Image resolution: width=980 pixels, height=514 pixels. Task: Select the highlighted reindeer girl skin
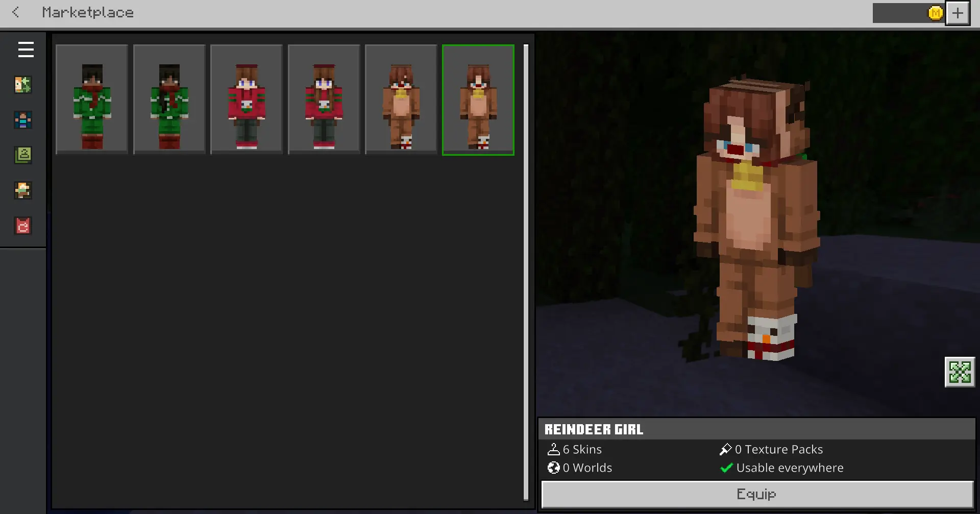point(478,100)
